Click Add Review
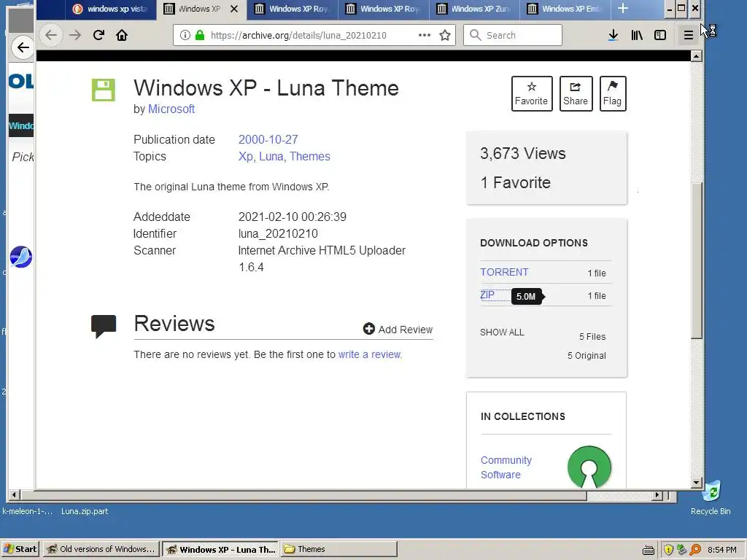This screenshot has width=747, height=560. [x=398, y=330]
